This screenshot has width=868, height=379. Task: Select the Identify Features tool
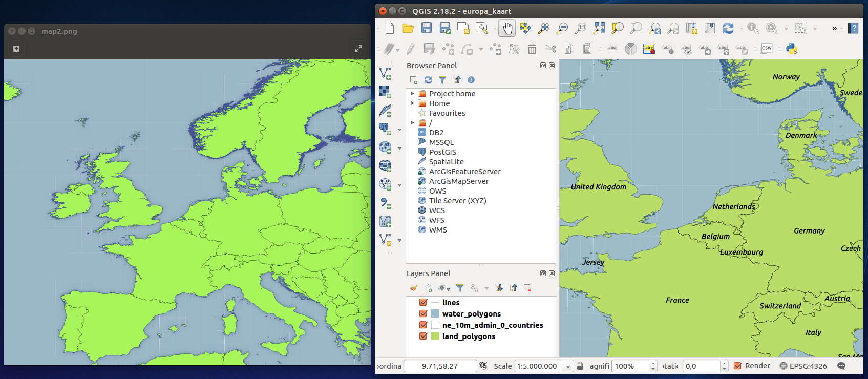(x=753, y=28)
